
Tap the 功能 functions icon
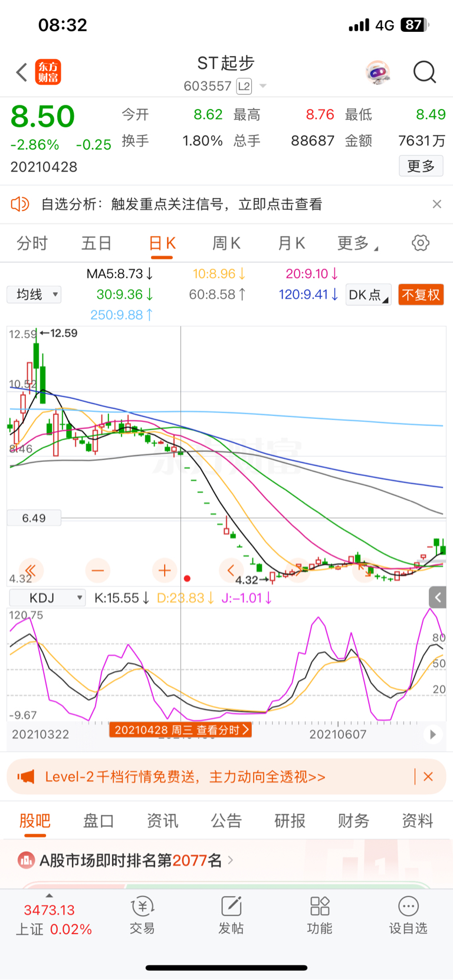point(320,915)
